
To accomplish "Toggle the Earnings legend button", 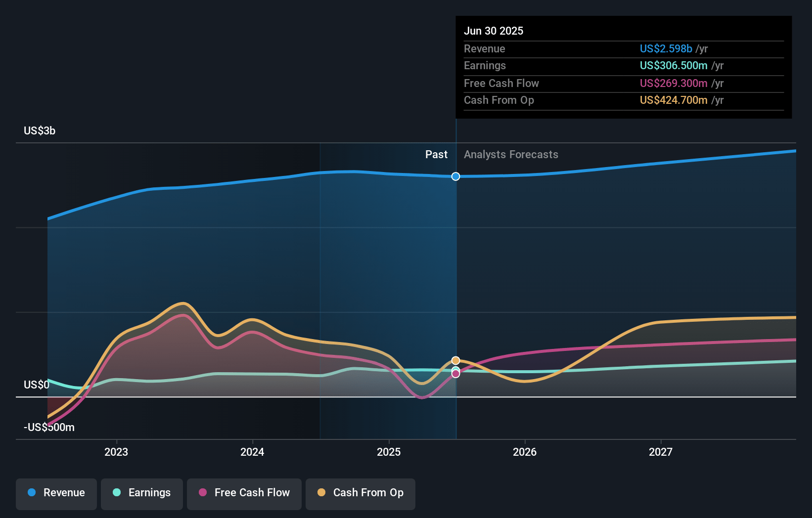I will tap(142, 494).
